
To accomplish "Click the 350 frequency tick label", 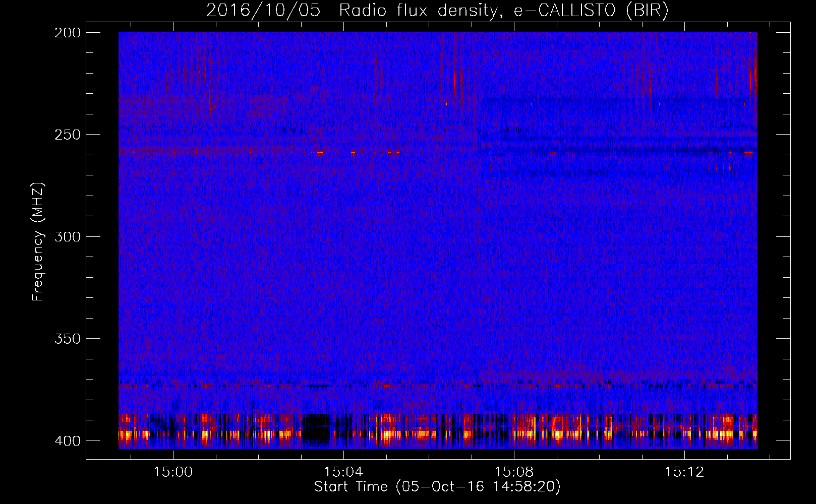I will click(x=67, y=339).
